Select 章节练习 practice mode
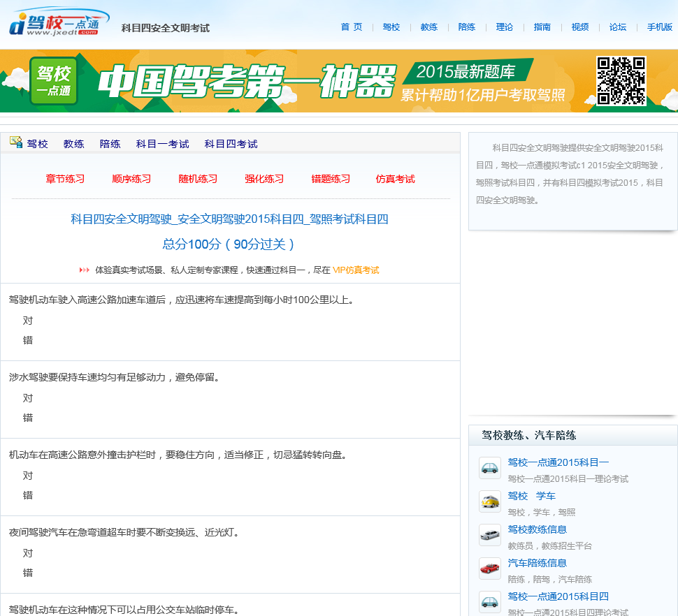 [65, 179]
